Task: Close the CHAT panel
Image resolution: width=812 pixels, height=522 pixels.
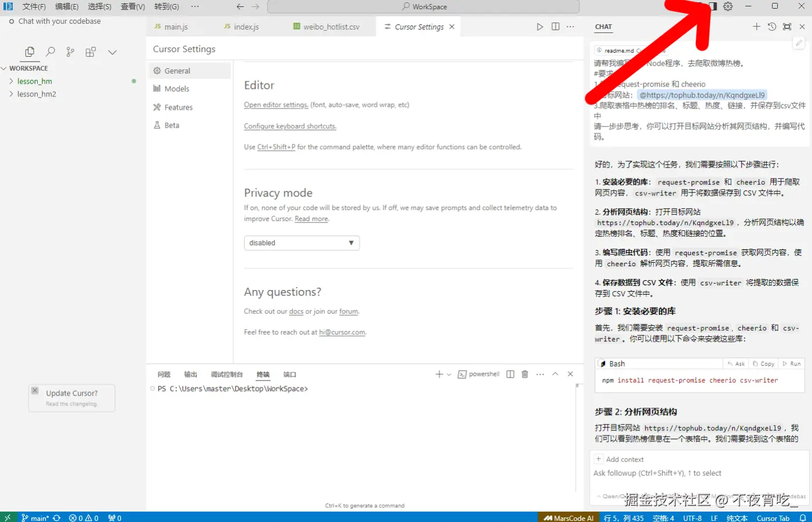Action: point(802,27)
